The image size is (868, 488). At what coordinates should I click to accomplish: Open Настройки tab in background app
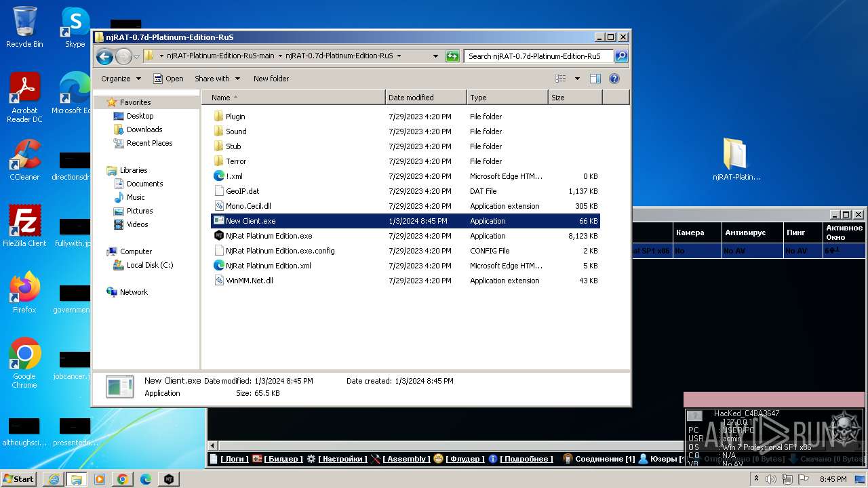click(x=337, y=459)
